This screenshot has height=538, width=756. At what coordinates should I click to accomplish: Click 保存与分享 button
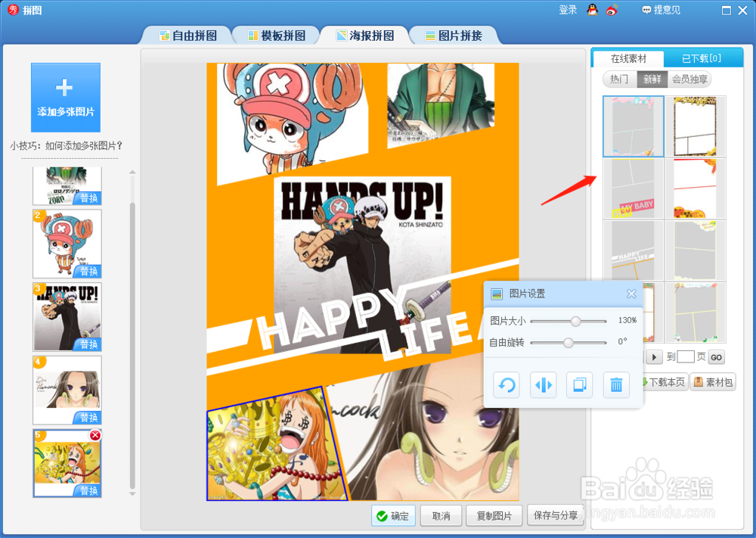pos(556,515)
